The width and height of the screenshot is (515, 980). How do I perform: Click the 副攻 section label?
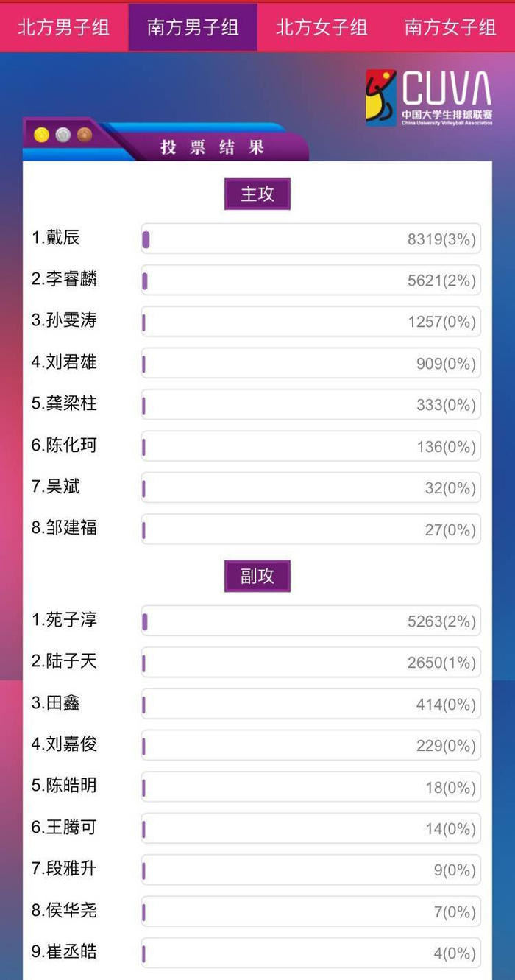[x=257, y=577]
